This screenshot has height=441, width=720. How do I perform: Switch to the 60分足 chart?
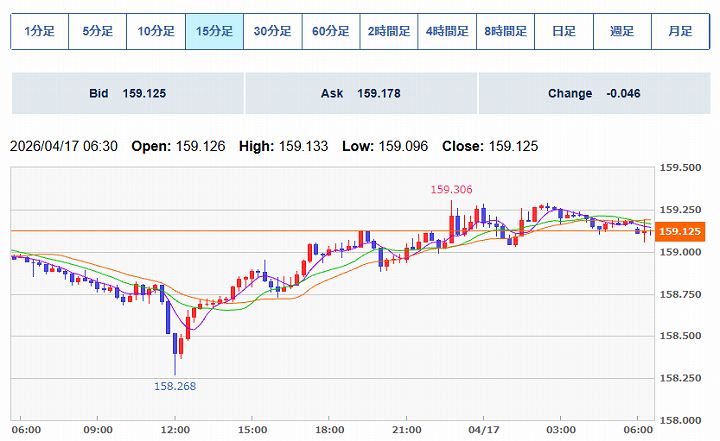[x=330, y=31]
